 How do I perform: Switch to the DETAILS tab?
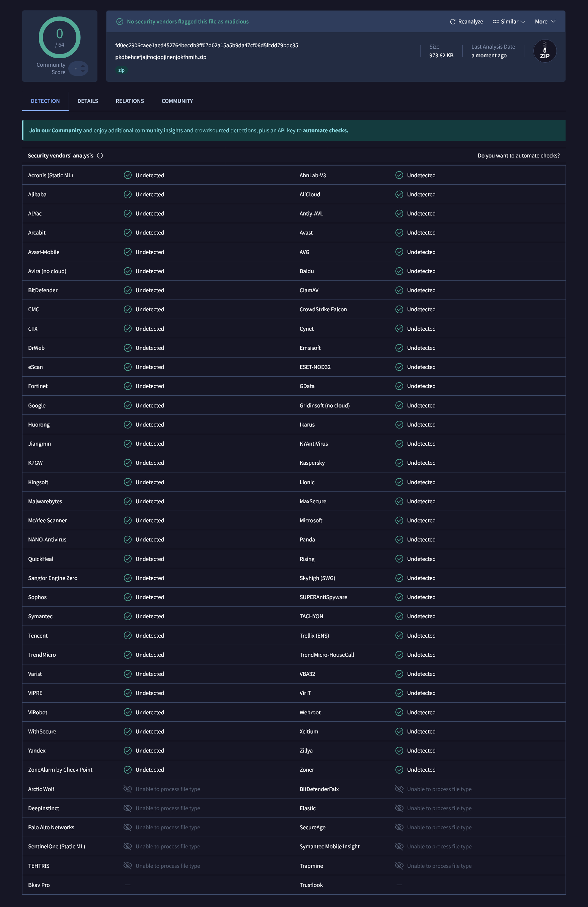88,101
